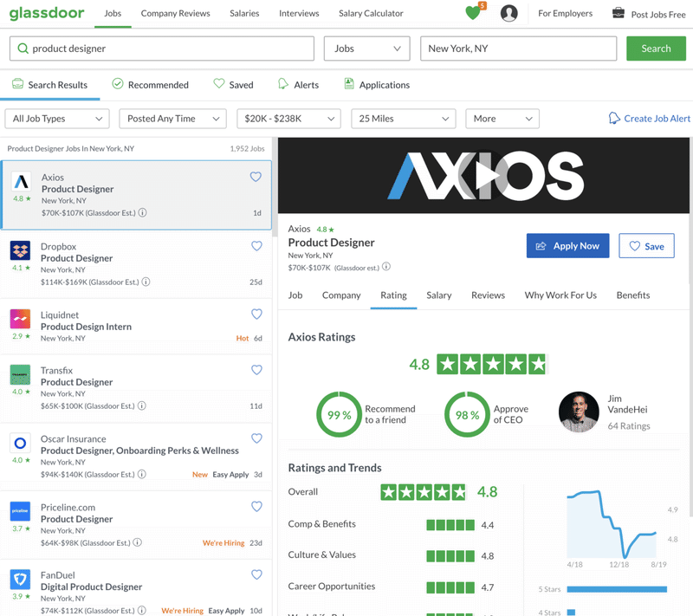Screen dimensions: 693x616
Task: Click the For Employers link
Action: 566,13
